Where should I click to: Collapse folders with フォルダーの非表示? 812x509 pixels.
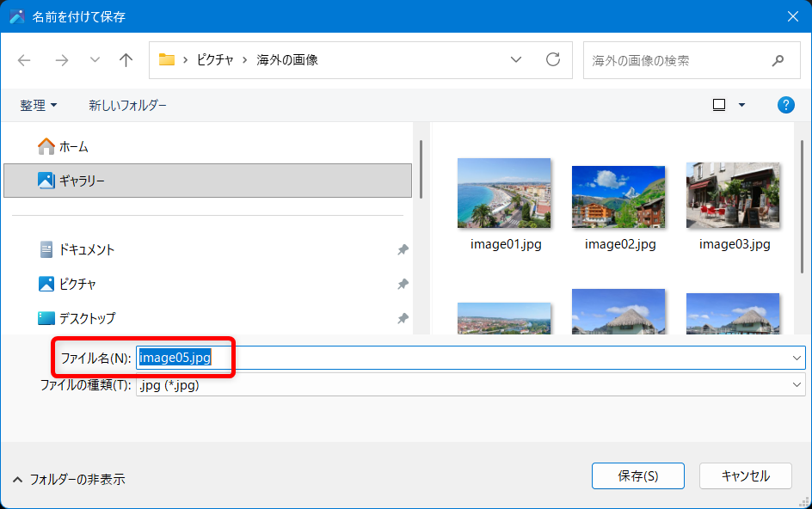[x=69, y=480]
